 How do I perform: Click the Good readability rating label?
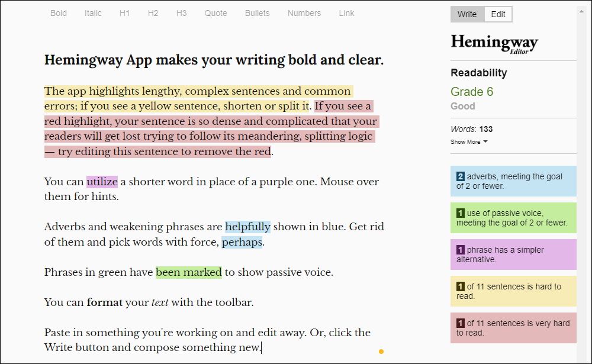coord(462,106)
